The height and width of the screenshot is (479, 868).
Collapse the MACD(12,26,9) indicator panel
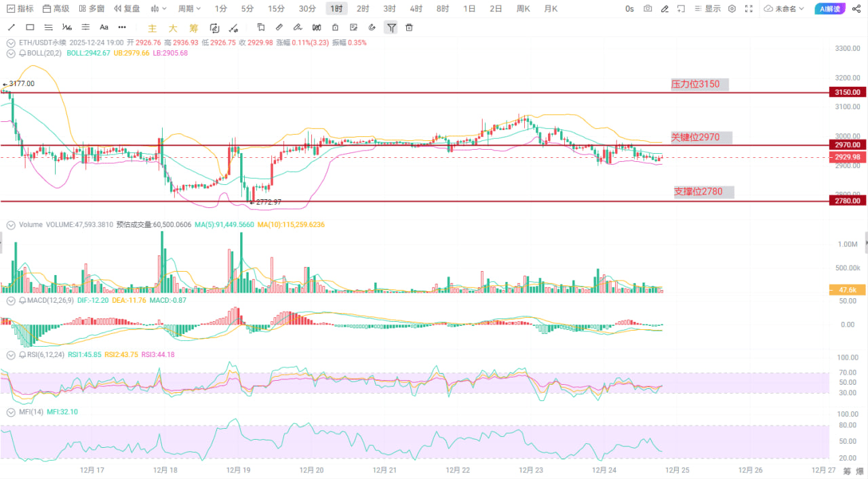click(x=11, y=300)
